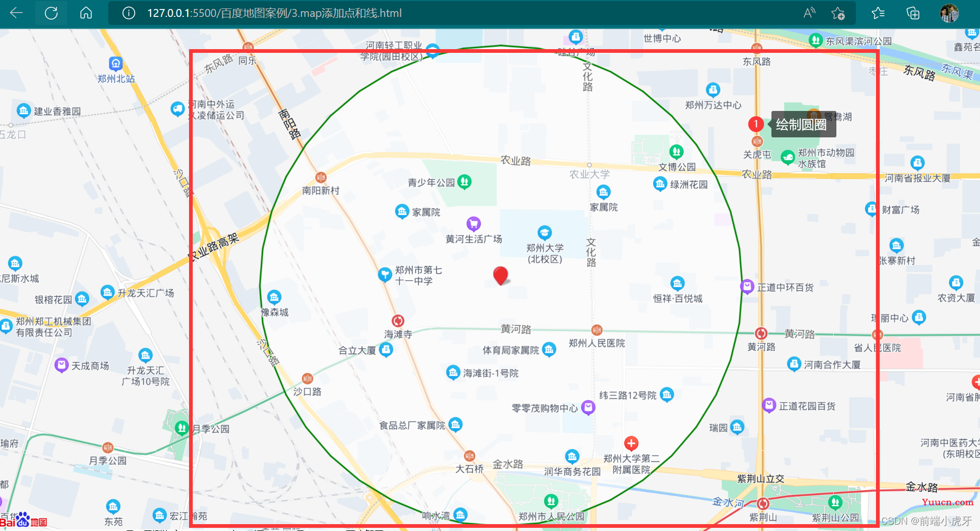980x531 pixels.
Task: Select the 河南省报业大厦 building icon
Action: click(917, 163)
